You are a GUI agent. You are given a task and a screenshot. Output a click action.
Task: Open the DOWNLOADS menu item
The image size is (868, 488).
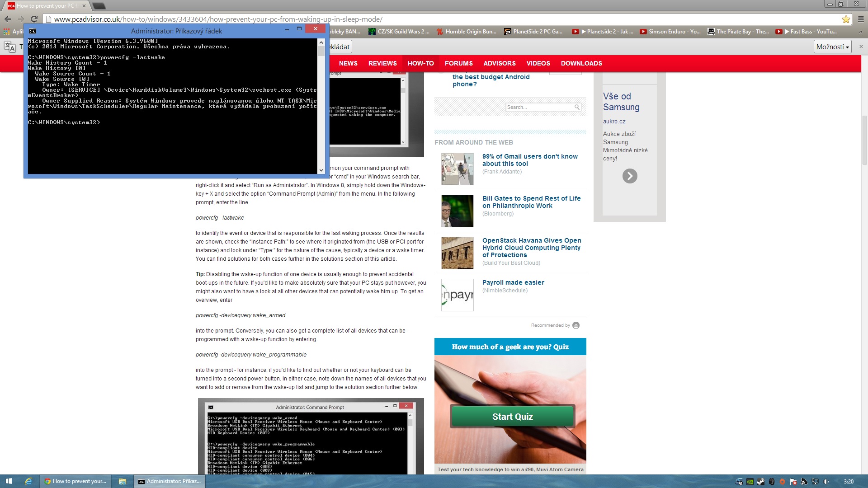[x=581, y=63]
